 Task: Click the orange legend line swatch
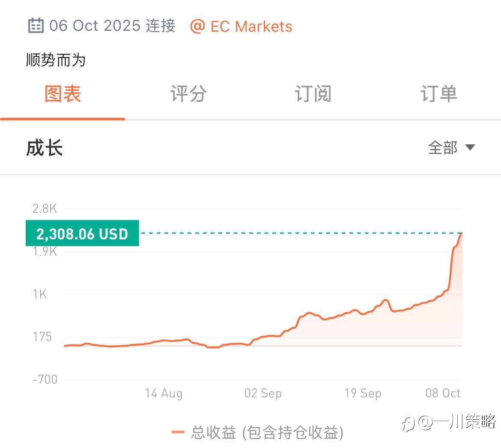(x=178, y=433)
